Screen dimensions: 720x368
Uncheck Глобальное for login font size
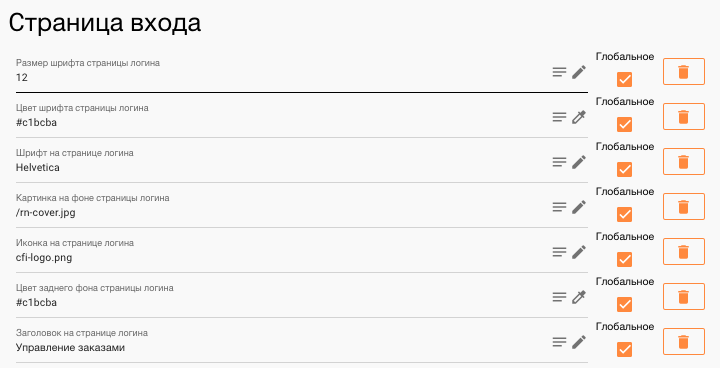[x=624, y=79]
